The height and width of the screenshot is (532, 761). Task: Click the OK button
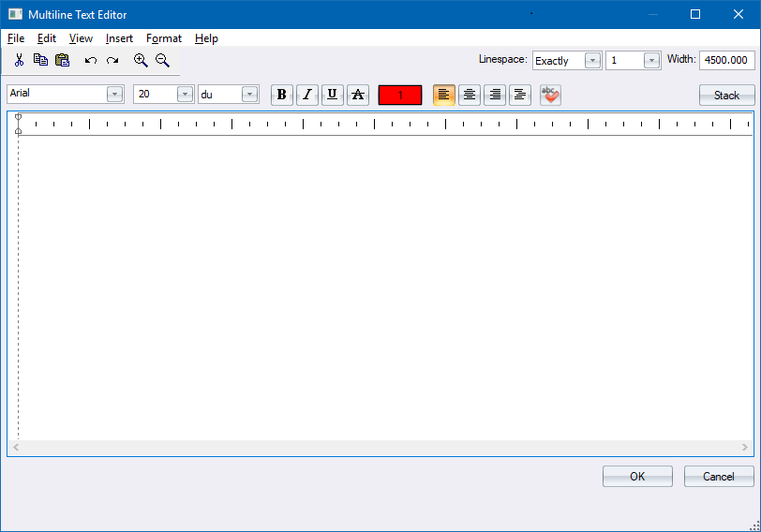[637, 476]
